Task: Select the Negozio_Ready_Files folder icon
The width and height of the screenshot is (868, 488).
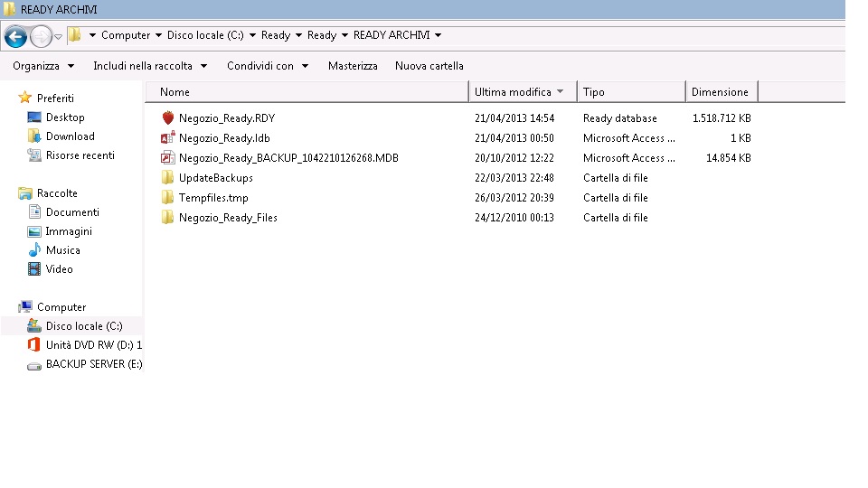Action: [x=168, y=218]
